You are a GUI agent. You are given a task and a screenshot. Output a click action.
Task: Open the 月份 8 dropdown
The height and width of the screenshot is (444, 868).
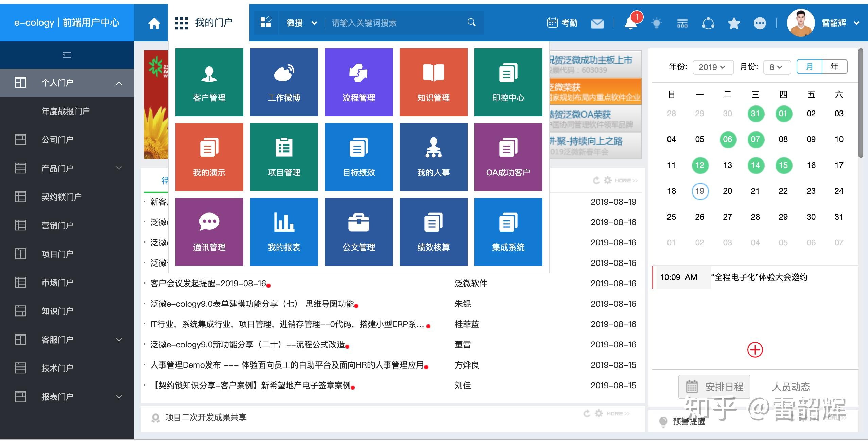click(777, 67)
